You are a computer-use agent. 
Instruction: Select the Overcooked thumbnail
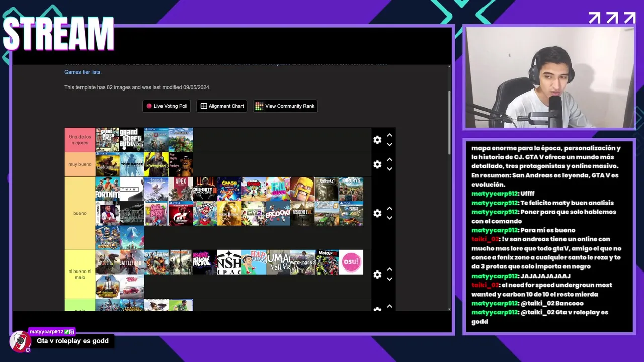(278, 213)
